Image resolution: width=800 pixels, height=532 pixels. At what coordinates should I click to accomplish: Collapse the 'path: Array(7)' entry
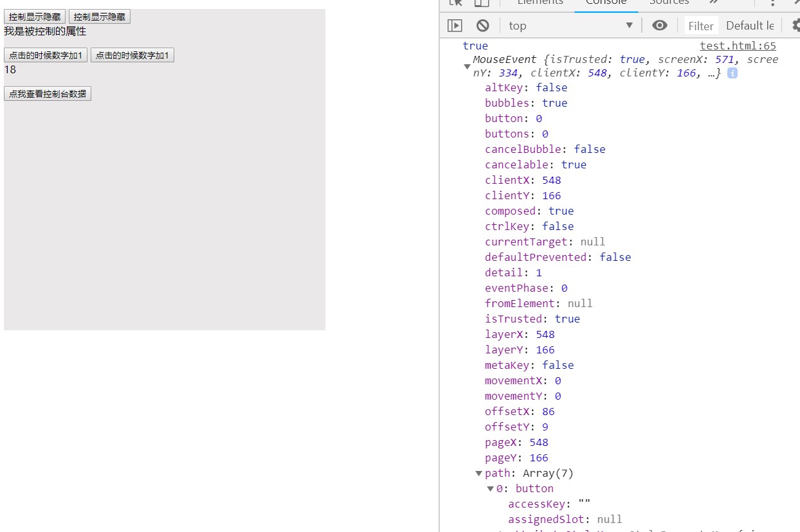point(478,474)
